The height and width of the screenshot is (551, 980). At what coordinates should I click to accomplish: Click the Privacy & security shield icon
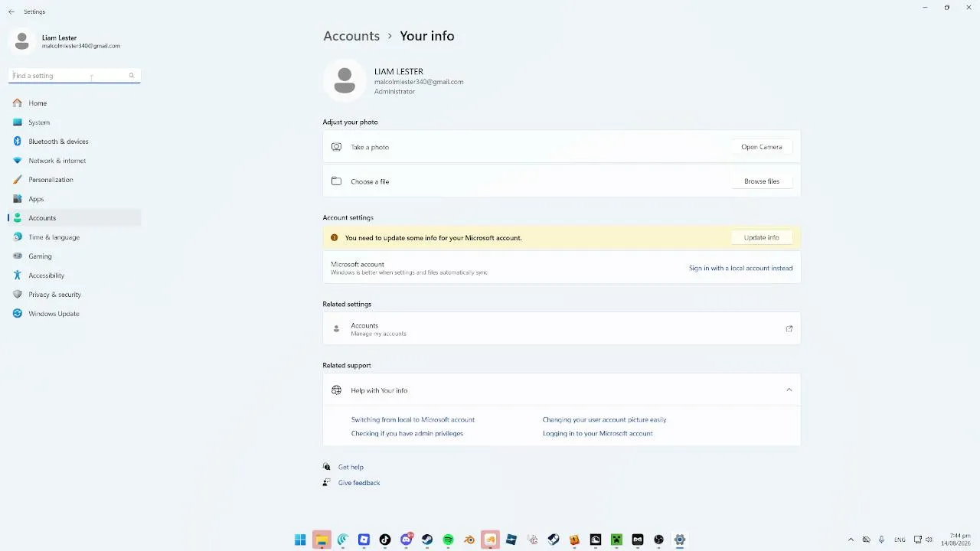coord(18,294)
